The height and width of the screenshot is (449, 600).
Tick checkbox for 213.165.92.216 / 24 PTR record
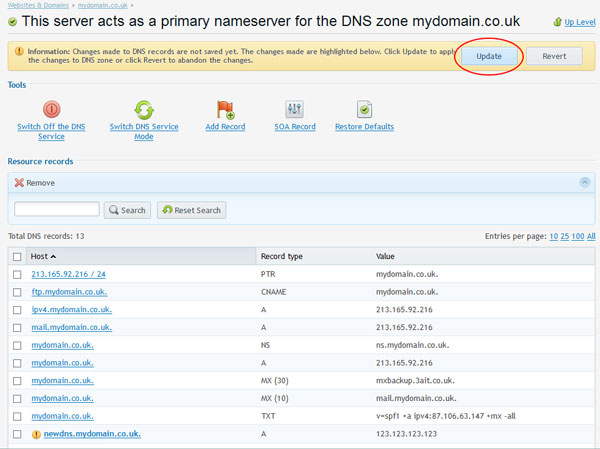click(x=17, y=274)
